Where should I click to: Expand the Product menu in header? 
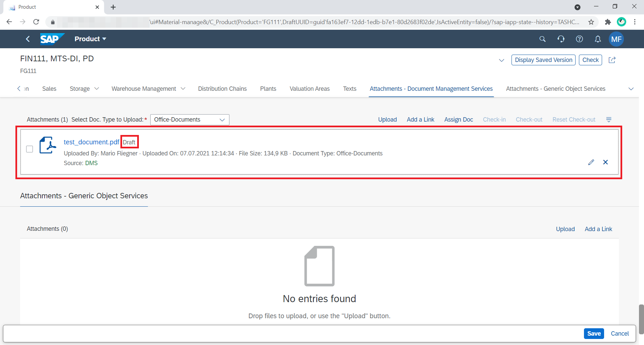pyautogui.click(x=90, y=39)
